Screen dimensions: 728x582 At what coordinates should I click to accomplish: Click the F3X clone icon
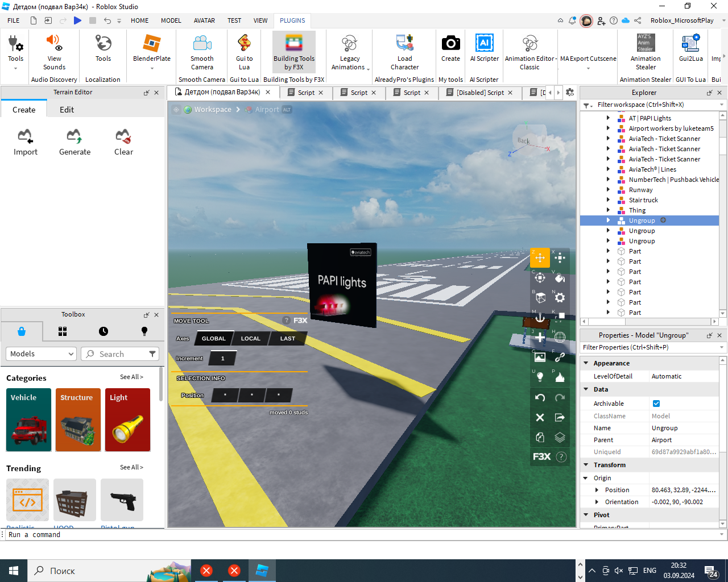540,437
